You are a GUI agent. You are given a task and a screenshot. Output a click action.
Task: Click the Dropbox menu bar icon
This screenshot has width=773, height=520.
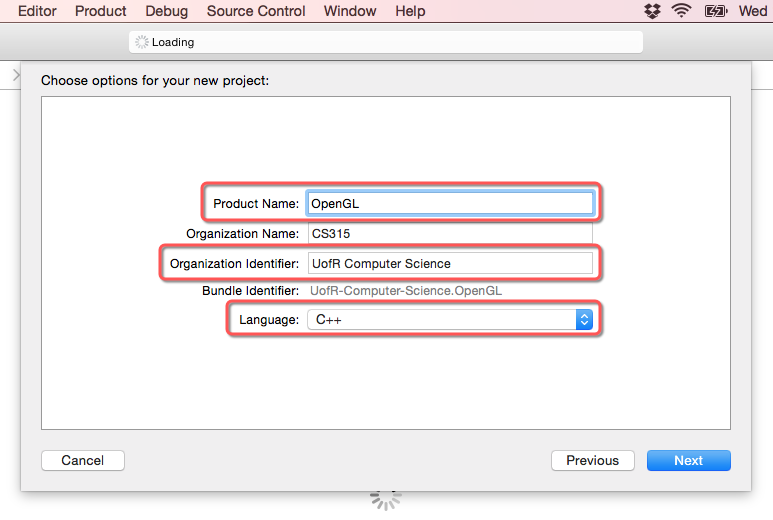pyautogui.click(x=653, y=11)
